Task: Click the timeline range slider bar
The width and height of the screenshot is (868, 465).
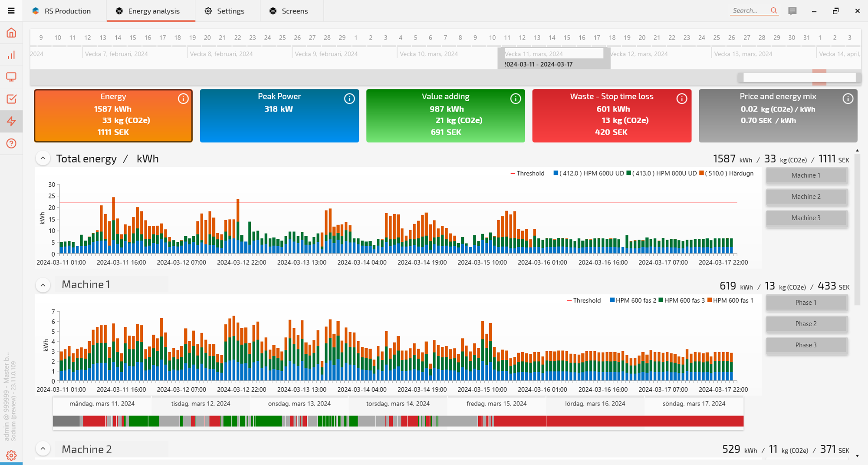Action: 799,78
